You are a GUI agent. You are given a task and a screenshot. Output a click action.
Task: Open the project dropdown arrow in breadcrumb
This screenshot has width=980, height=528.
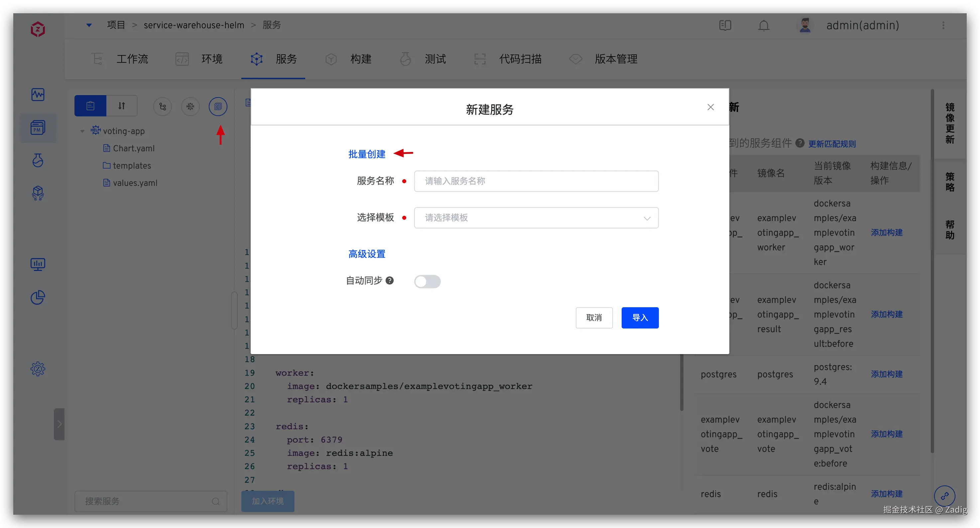[x=89, y=25]
